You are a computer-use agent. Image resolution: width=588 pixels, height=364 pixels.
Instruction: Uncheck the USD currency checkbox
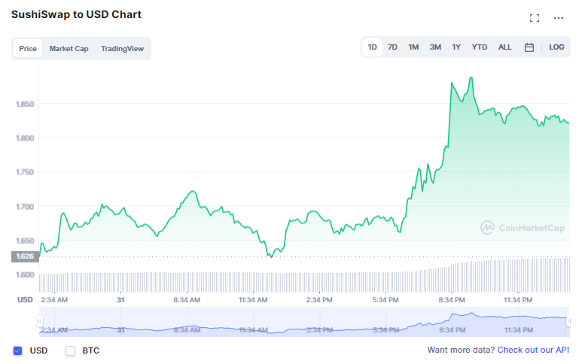(x=17, y=351)
